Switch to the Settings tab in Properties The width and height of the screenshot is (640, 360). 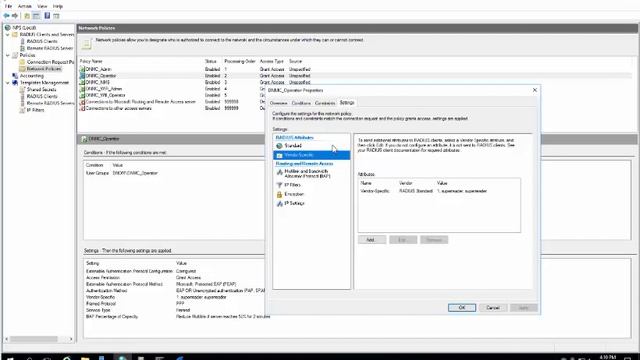[347, 103]
